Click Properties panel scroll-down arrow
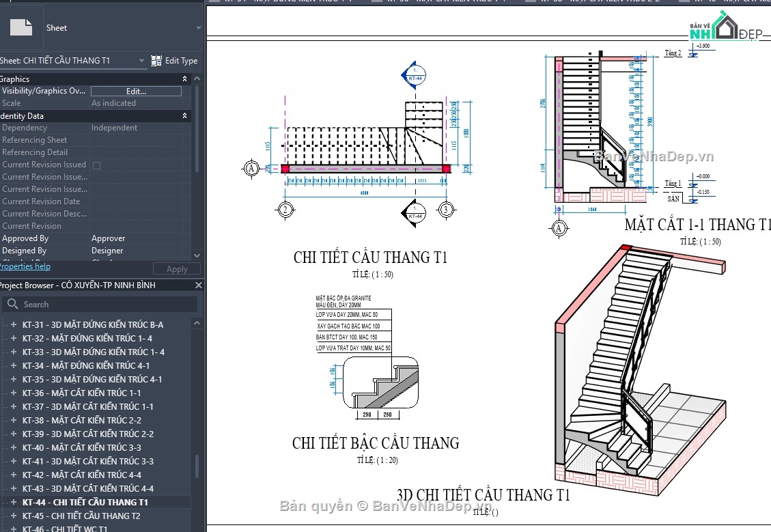 click(197, 255)
